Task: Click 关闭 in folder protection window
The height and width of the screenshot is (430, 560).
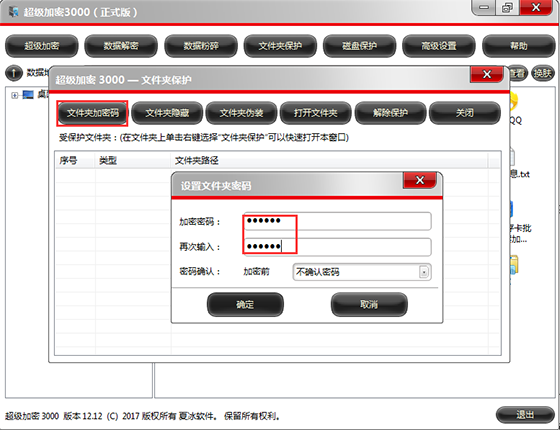Action: point(465,113)
